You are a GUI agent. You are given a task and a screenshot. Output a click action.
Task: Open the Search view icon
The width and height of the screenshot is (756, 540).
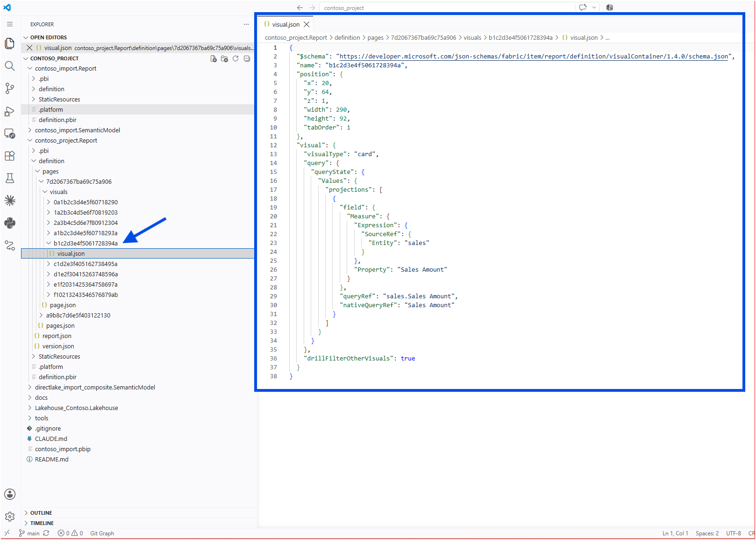10,66
